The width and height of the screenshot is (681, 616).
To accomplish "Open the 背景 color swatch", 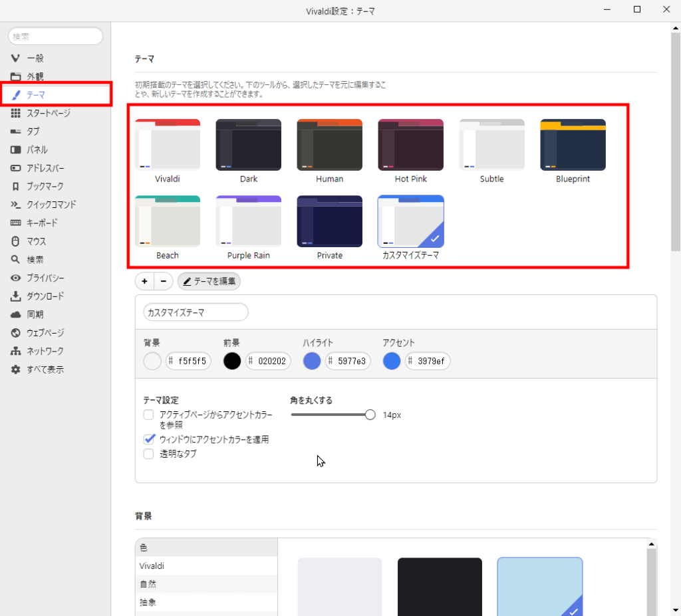I will pyautogui.click(x=152, y=361).
